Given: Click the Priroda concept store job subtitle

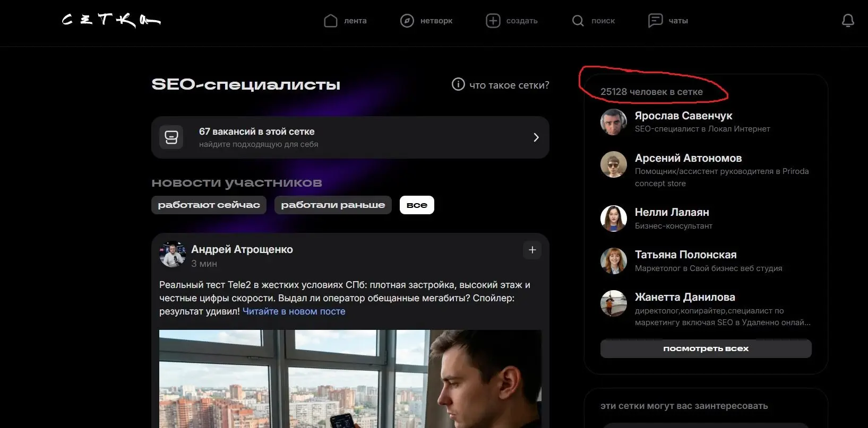Looking at the screenshot, I should coord(721,177).
